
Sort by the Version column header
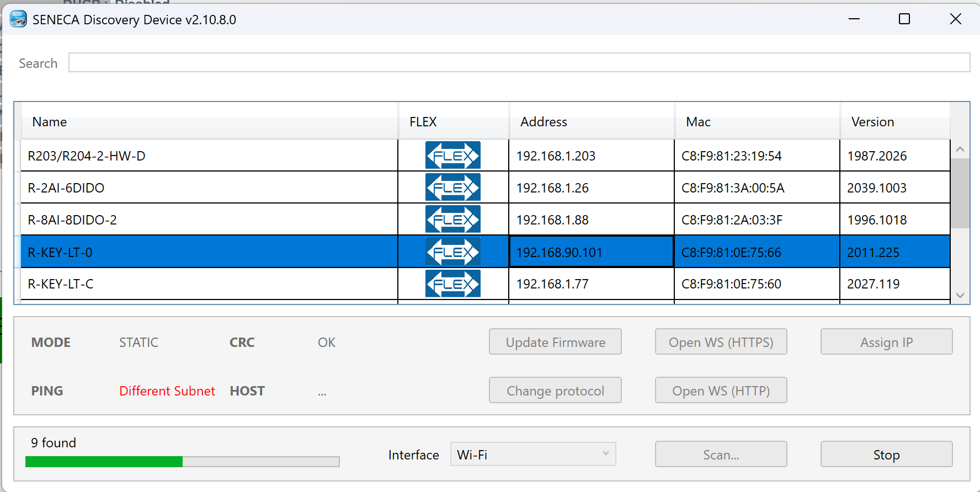895,121
